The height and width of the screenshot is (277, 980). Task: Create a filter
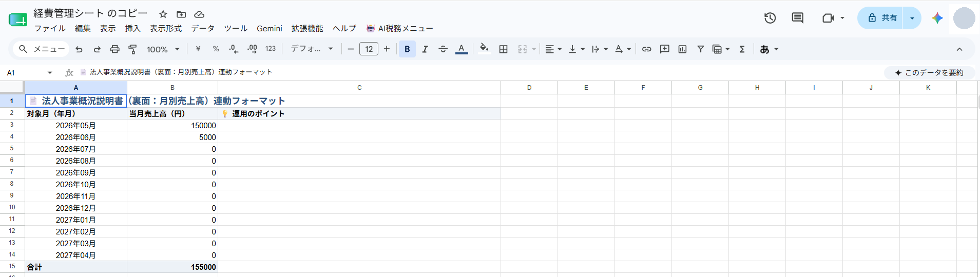click(700, 49)
